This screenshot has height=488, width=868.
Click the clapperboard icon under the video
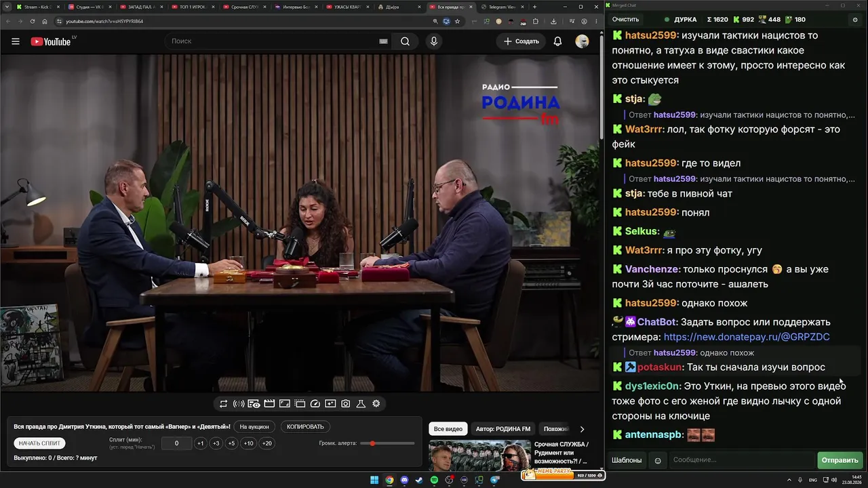269,404
